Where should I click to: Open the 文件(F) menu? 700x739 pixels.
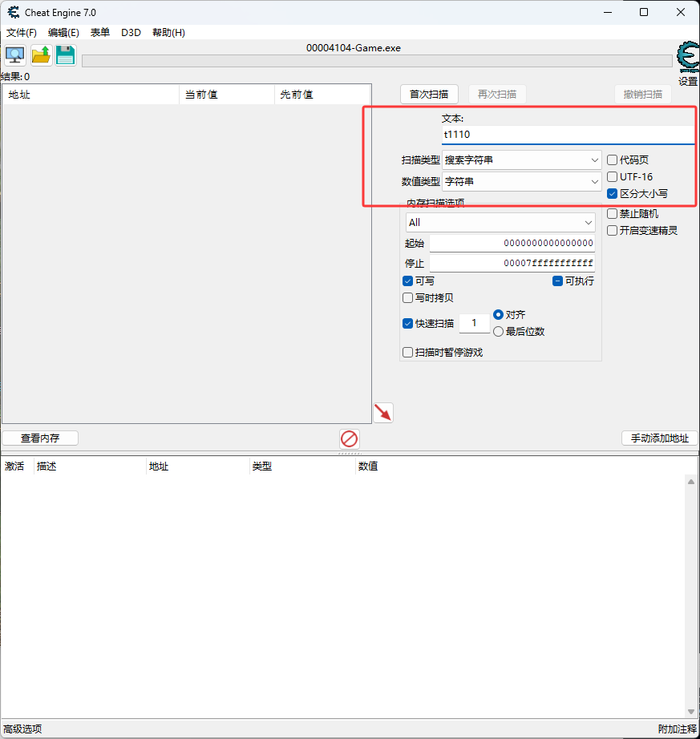(21, 33)
